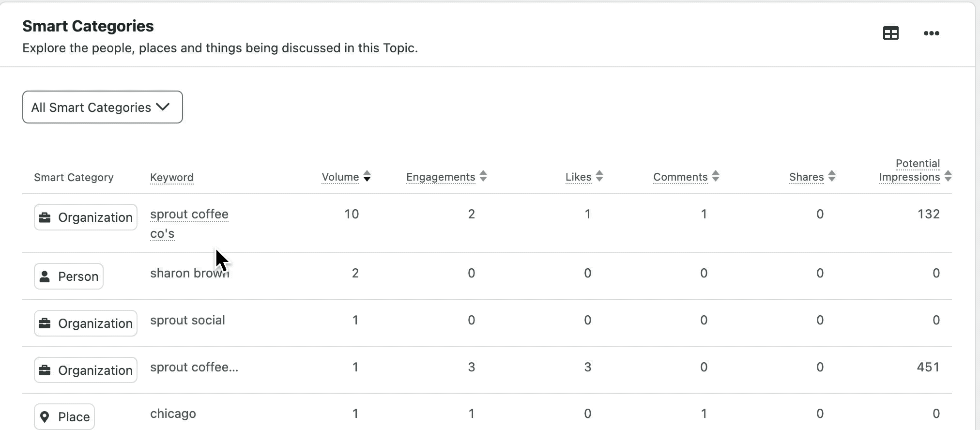Click the Keyword column header
980x430 pixels.
tap(171, 177)
